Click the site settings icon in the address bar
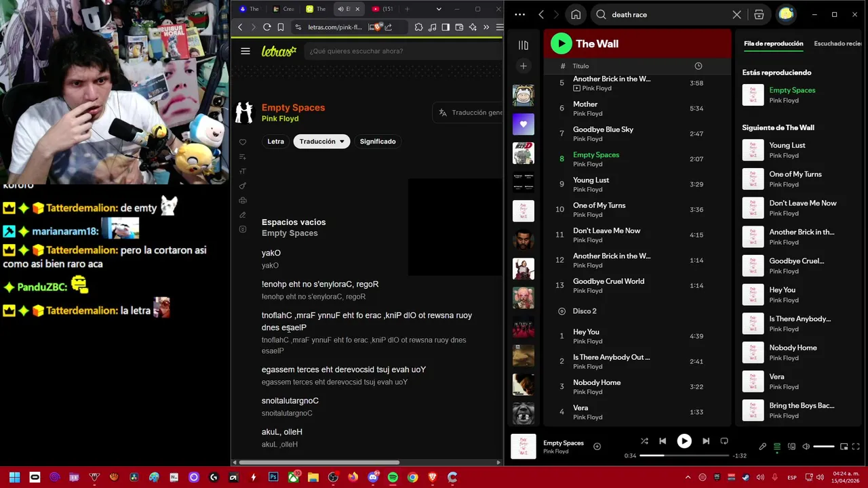This screenshot has height=488, width=868. (298, 27)
